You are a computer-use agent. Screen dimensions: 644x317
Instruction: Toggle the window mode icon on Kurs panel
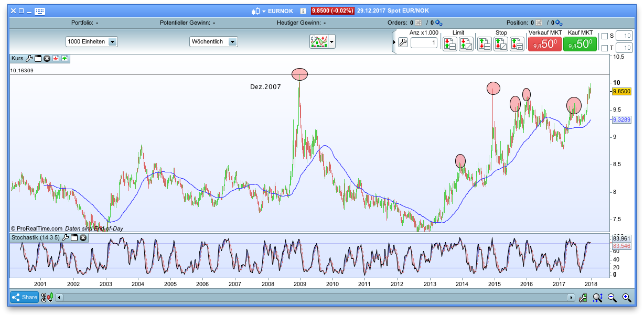(x=38, y=59)
